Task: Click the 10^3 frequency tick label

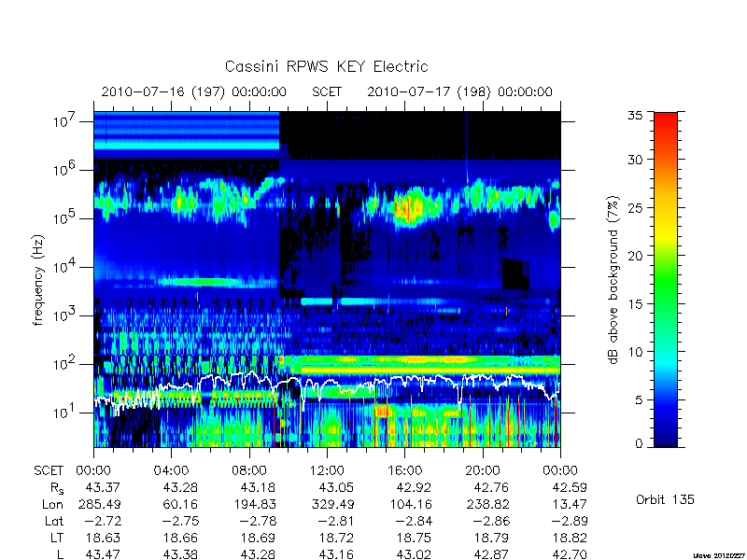Action: click(66, 315)
